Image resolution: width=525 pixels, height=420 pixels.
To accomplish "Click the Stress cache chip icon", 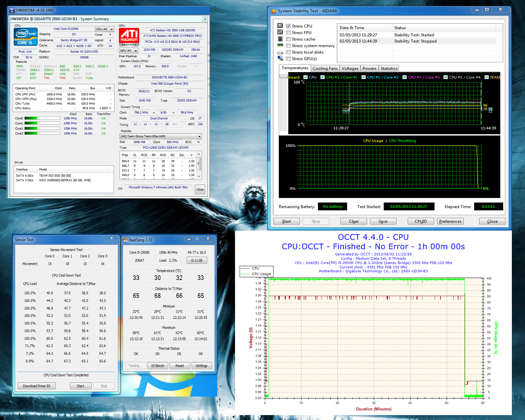I will (280, 39).
